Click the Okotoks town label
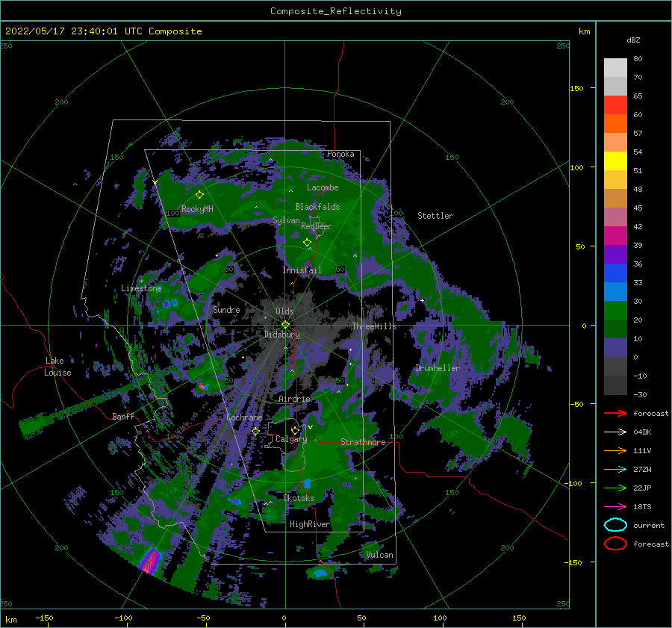The image size is (672, 628). 299,498
